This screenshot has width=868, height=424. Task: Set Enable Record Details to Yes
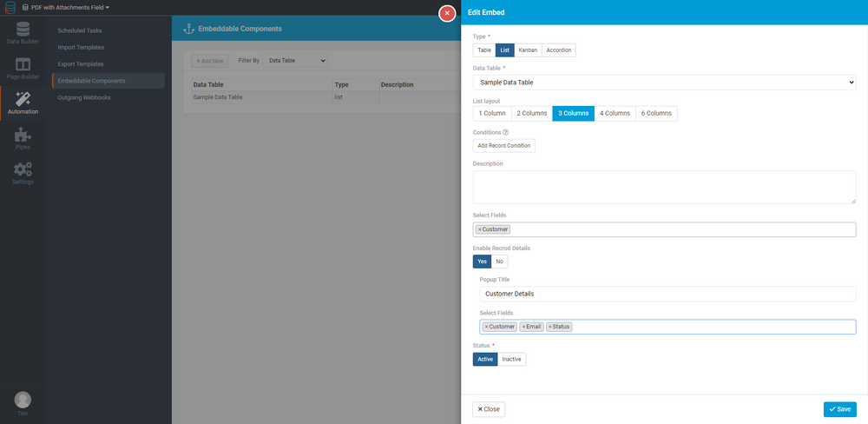482,262
